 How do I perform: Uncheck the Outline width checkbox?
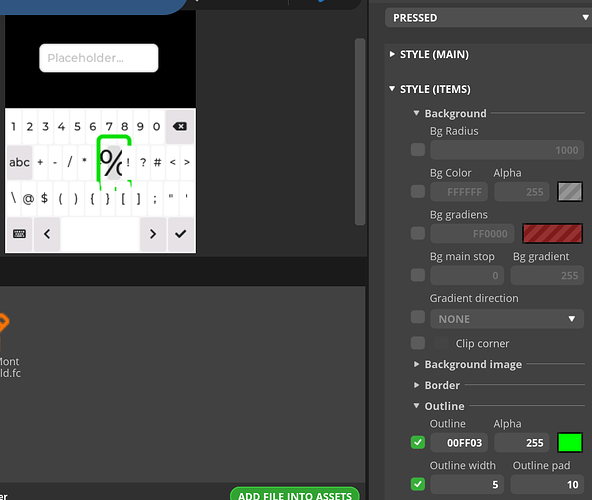tap(418, 484)
